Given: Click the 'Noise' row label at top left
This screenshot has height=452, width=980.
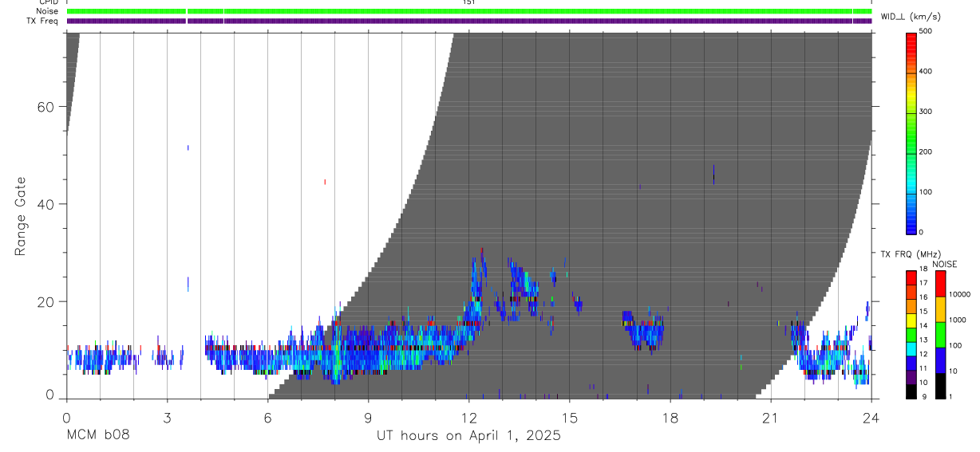Looking at the screenshot, I should pos(47,11).
